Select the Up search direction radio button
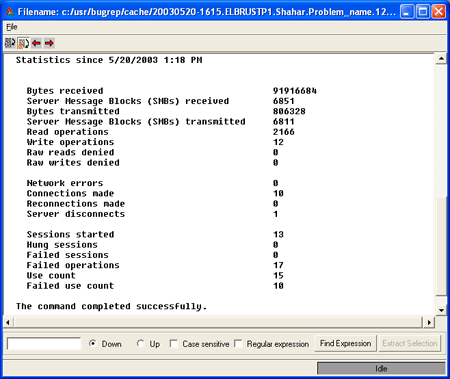The image size is (450, 379). coord(140,343)
